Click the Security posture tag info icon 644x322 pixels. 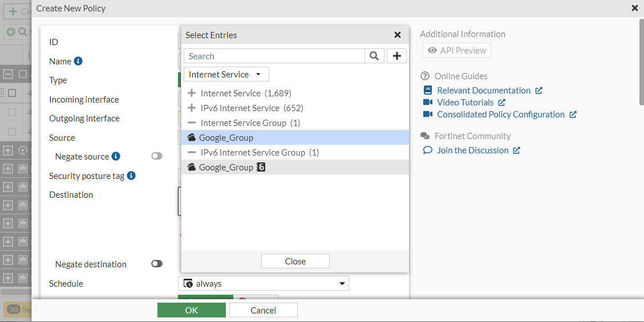pyautogui.click(x=131, y=176)
